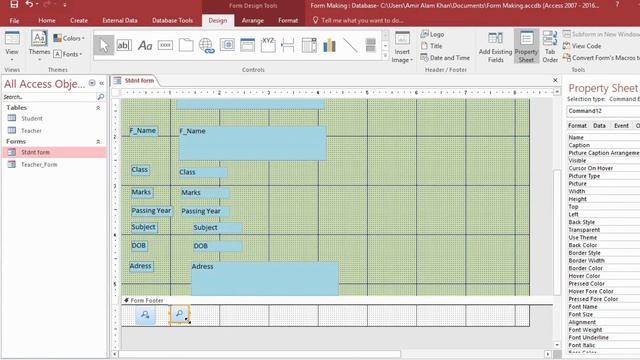
Task: Select the highlighted command button in footer
Action: [x=180, y=314]
